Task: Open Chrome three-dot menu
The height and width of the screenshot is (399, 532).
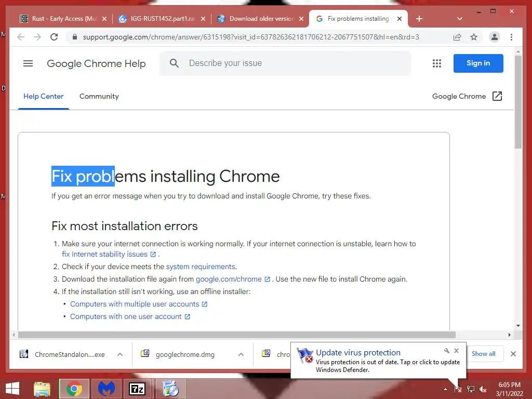Action: pyautogui.click(x=511, y=37)
